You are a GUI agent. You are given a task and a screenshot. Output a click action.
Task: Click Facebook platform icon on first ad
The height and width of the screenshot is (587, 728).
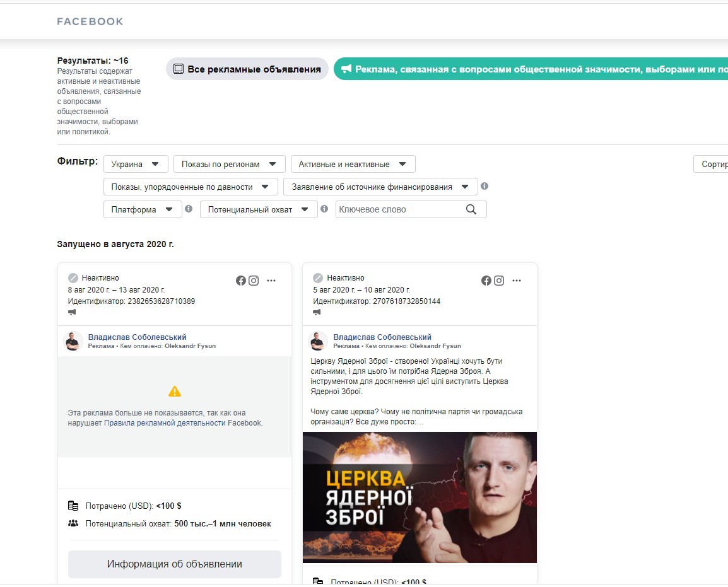[241, 281]
